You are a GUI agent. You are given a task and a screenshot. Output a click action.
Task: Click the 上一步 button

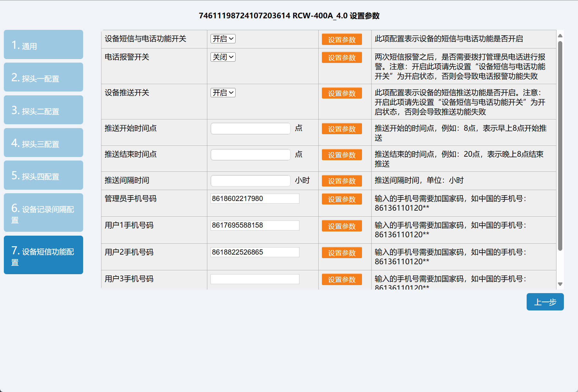(x=545, y=302)
